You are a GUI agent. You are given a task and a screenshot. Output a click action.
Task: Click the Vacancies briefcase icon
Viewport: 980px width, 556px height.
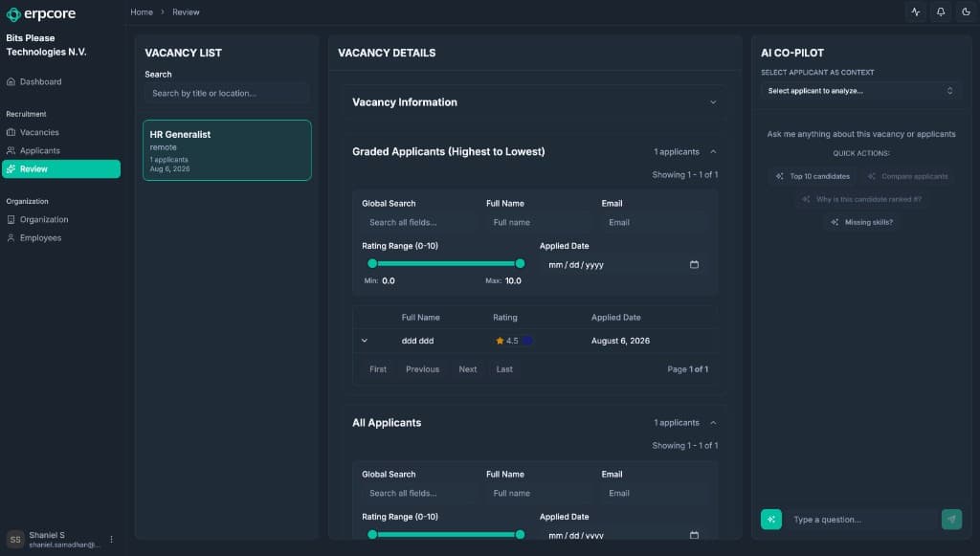pyautogui.click(x=11, y=132)
